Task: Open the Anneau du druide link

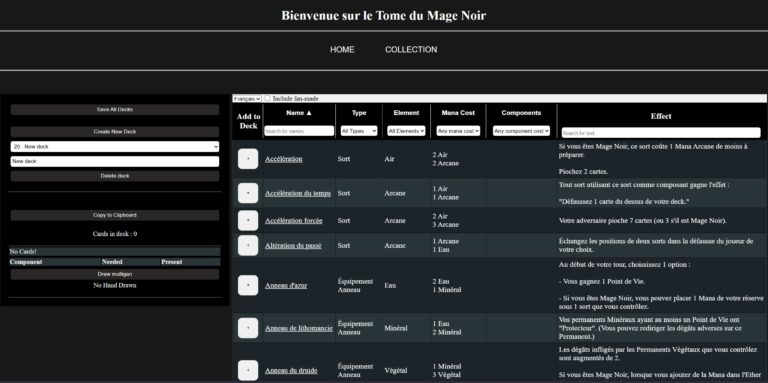Action: pos(291,371)
